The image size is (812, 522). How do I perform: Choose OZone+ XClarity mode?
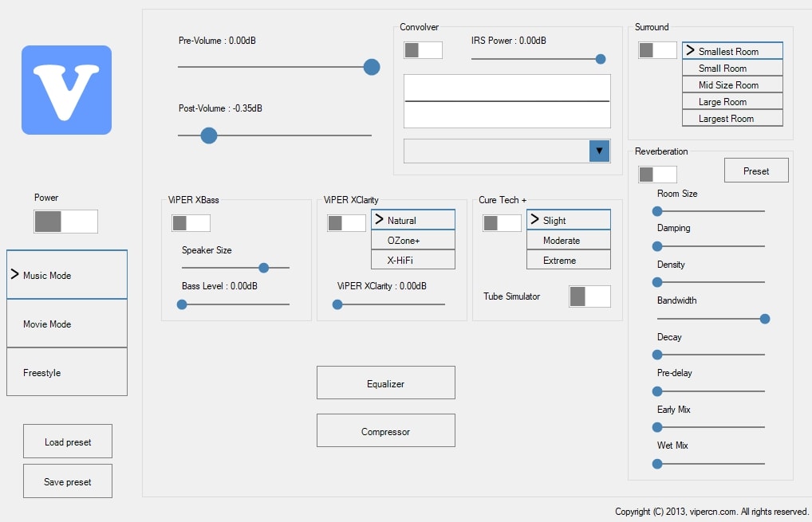point(413,240)
